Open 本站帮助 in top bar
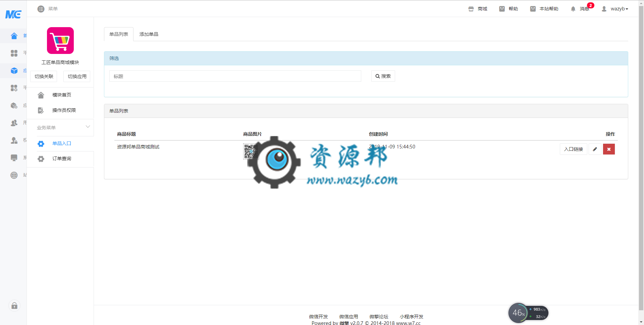The height and width of the screenshot is (325, 644). coord(544,9)
